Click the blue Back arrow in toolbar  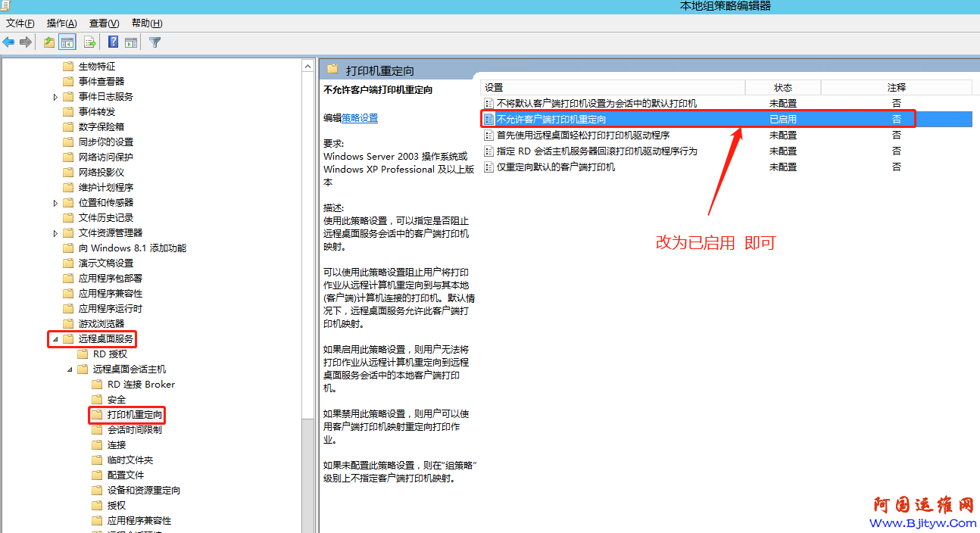pyautogui.click(x=9, y=42)
